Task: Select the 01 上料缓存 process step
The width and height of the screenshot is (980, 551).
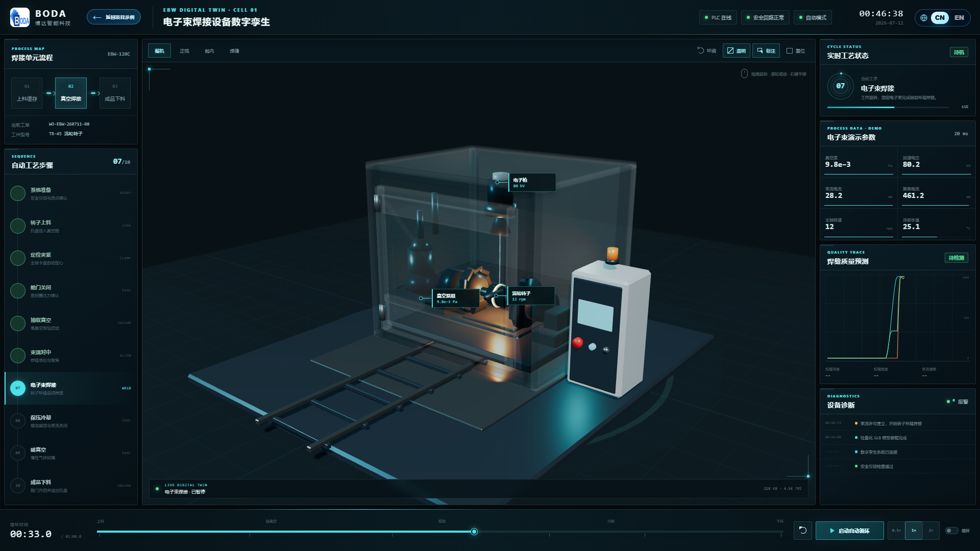Action: (27, 93)
